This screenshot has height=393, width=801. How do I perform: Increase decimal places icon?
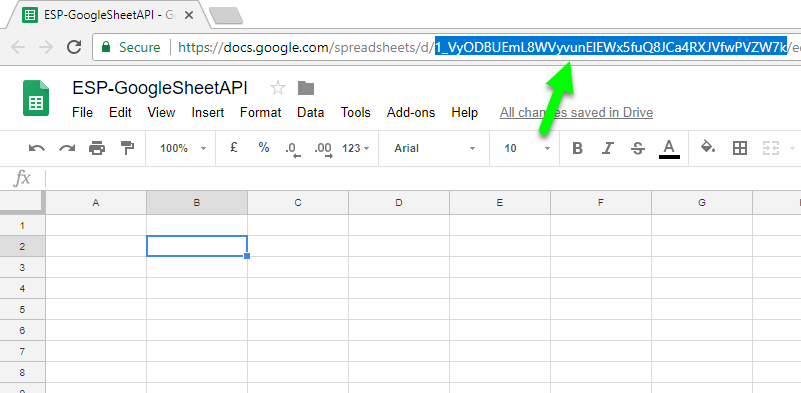(324, 149)
